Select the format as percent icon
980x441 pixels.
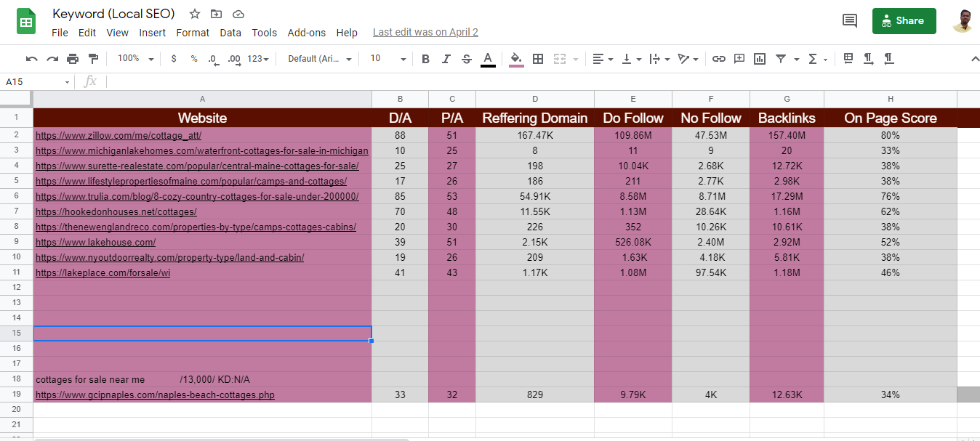tap(193, 59)
